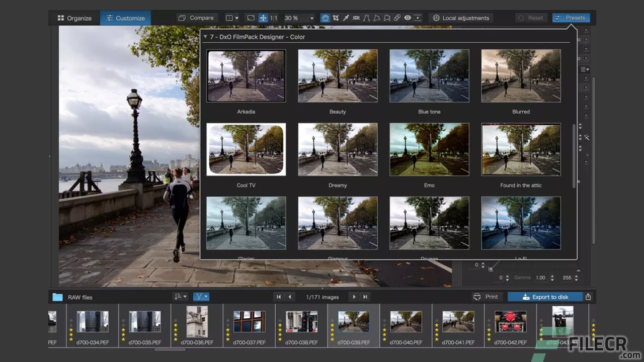Viewport: 644px width, 362px height.
Task: Click the right palette scrollbar
Action: point(593,161)
